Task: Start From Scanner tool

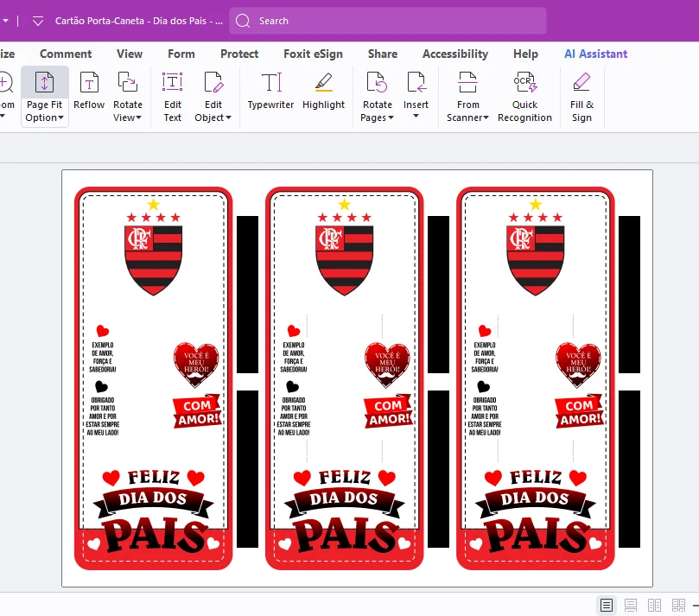Action: [467, 97]
